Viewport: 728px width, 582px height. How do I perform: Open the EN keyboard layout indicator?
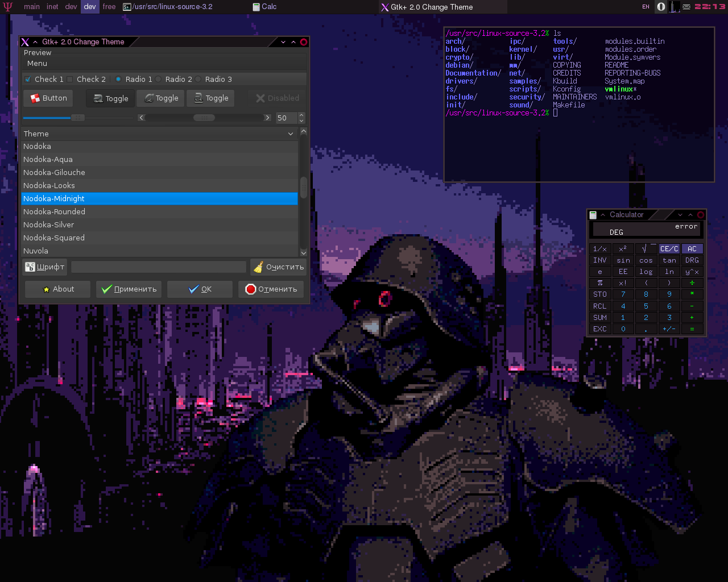[646, 7]
